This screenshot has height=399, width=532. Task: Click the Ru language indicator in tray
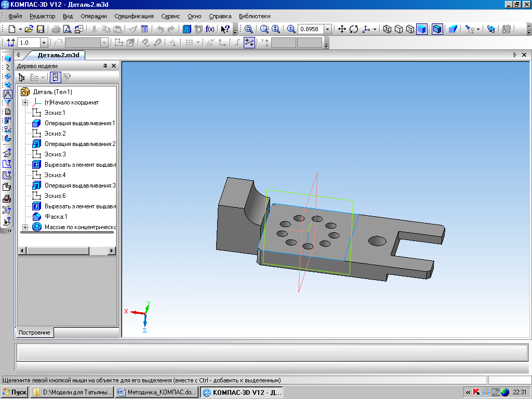[x=496, y=392]
